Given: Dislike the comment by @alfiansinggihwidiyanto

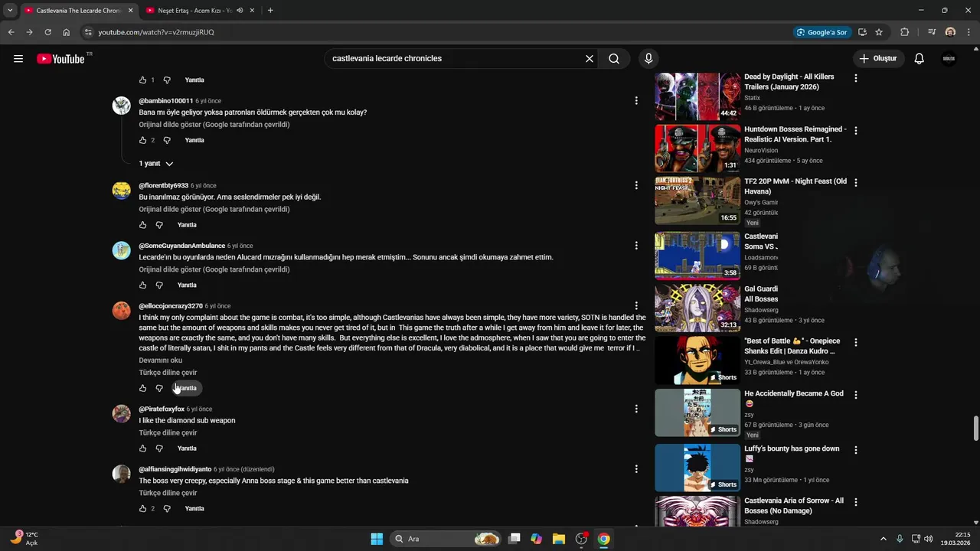Looking at the screenshot, I should click(x=167, y=508).
